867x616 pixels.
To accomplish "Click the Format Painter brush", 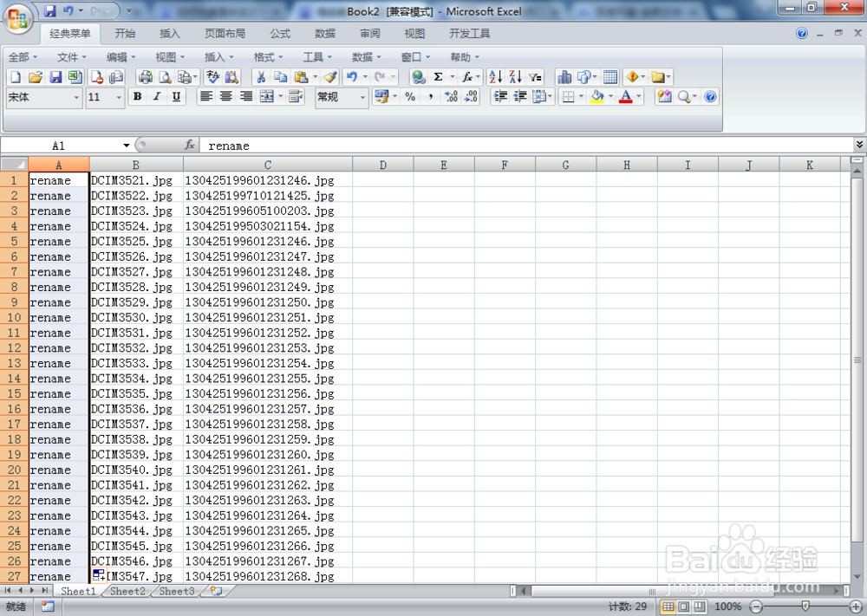I will 330,77.
